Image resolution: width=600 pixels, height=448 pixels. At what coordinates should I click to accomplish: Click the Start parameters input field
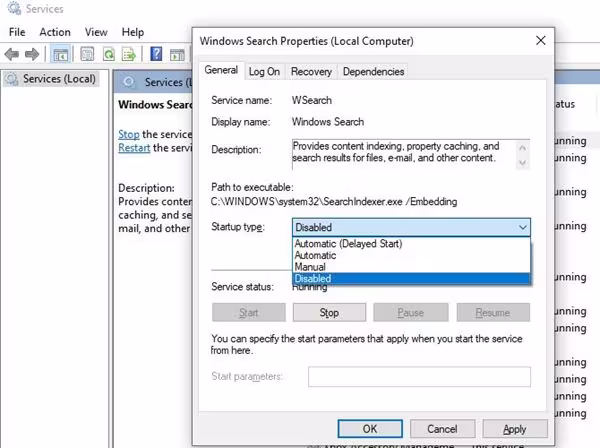point(419,376)
